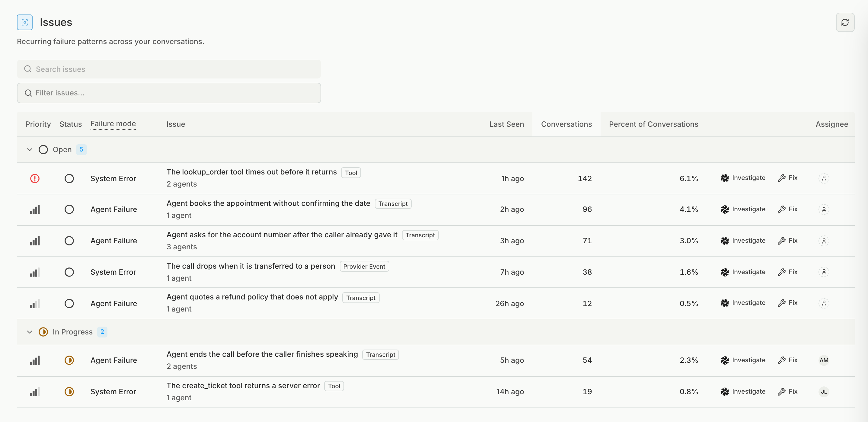Open issue 'The call drops when it is transferred to a person'
Viewport: 868px width, 422px height.
[x=251, y=266]
